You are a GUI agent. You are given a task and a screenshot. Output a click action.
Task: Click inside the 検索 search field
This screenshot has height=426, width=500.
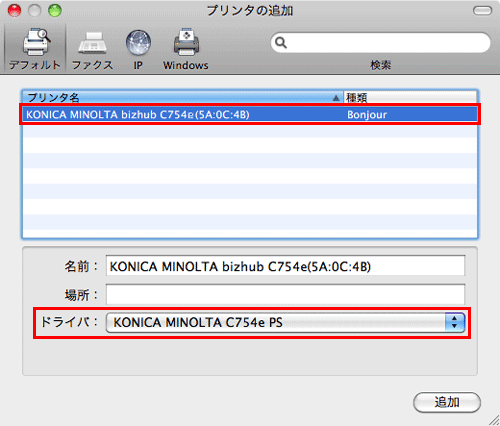pyautogui.click(x=381, y=43)
